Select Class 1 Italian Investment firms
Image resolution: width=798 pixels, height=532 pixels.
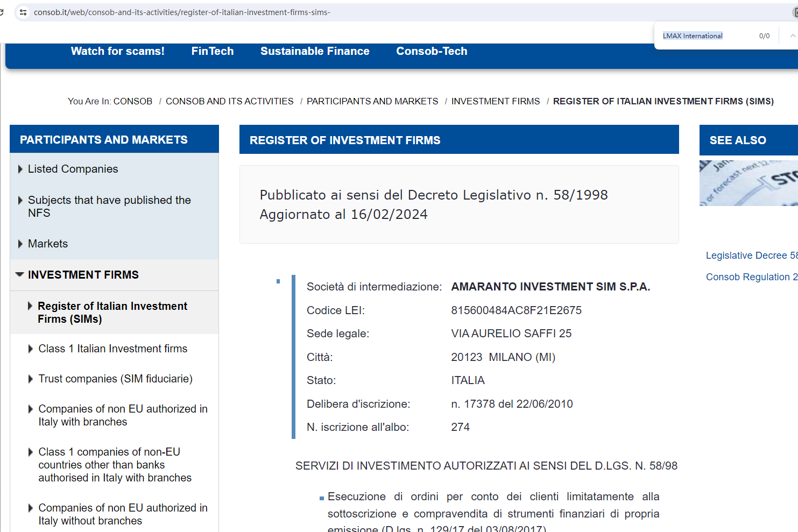112,349
